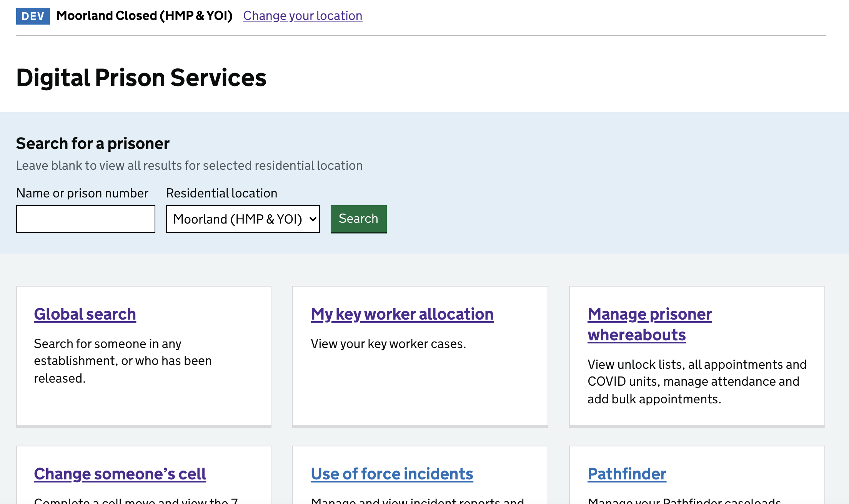Open My key worker allocation
Screen dimensions: 849x504
point(402,314)
